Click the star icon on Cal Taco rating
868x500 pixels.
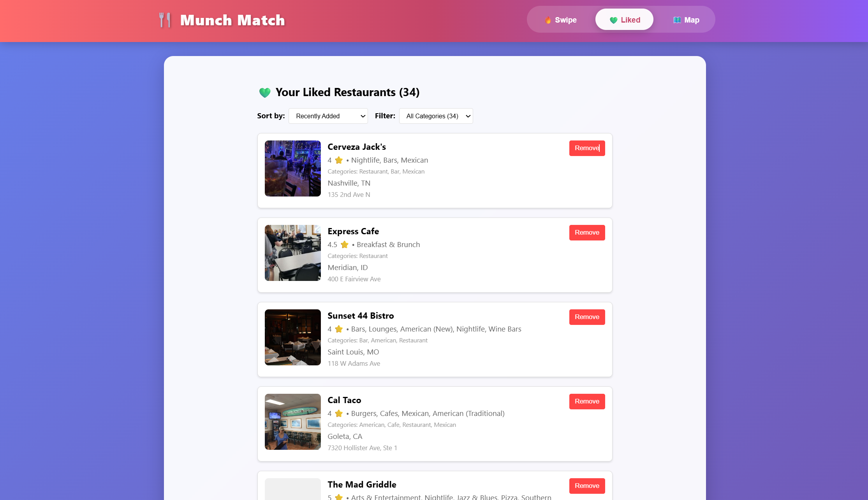click(339, 413)
